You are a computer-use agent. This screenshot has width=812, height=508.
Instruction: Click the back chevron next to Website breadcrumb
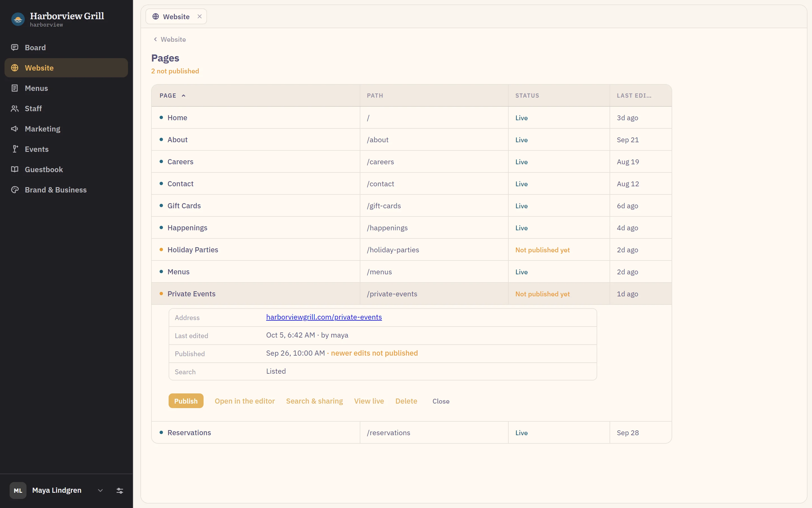click(155, 39)
